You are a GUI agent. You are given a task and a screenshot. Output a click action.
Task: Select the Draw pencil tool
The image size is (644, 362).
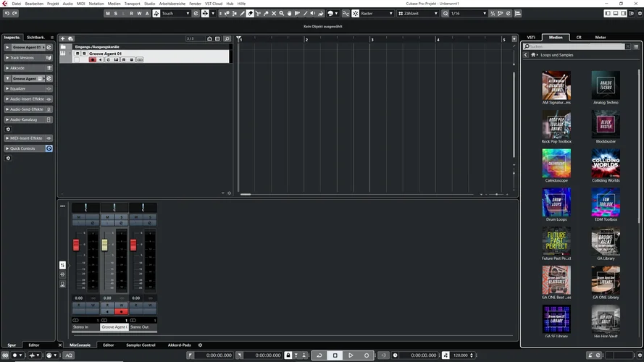[243, 14]
